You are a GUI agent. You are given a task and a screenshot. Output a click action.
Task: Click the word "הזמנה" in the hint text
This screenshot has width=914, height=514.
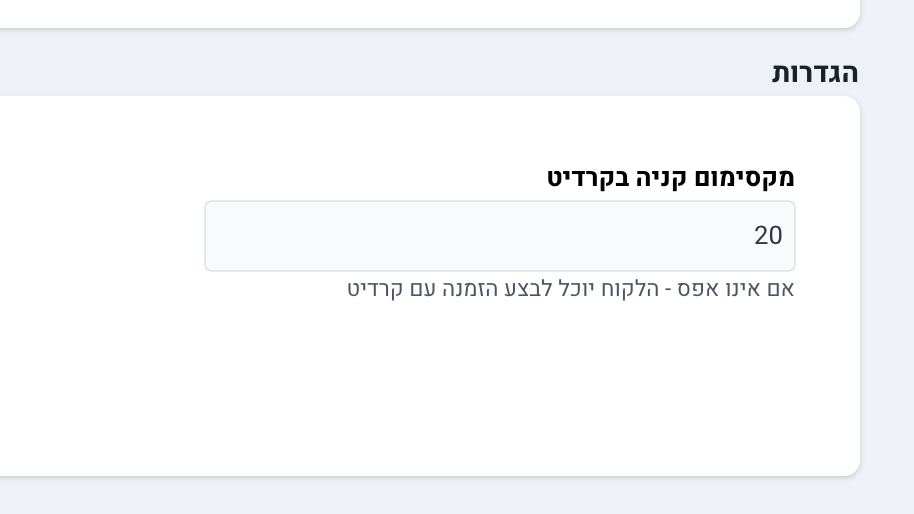coord(466,290)
